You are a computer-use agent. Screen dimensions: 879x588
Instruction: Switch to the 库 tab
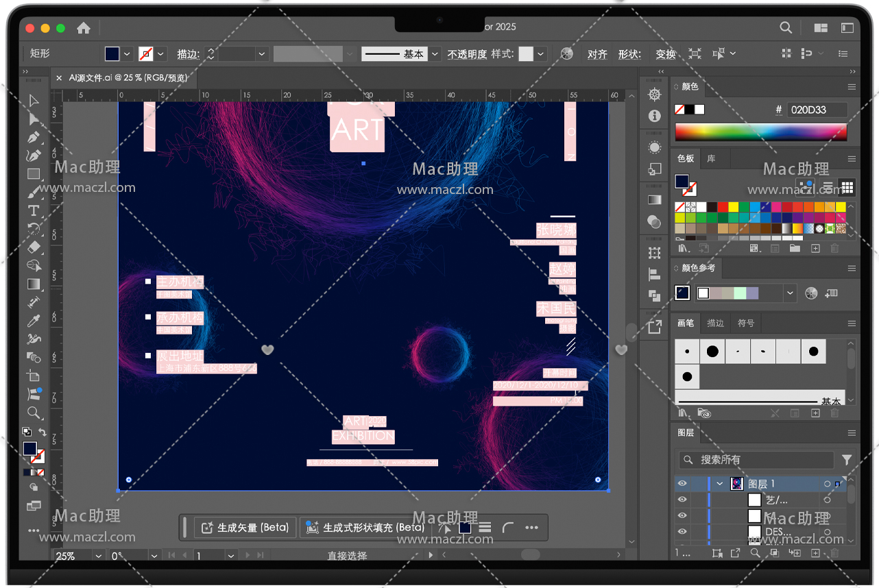click(x=712, y=158)
